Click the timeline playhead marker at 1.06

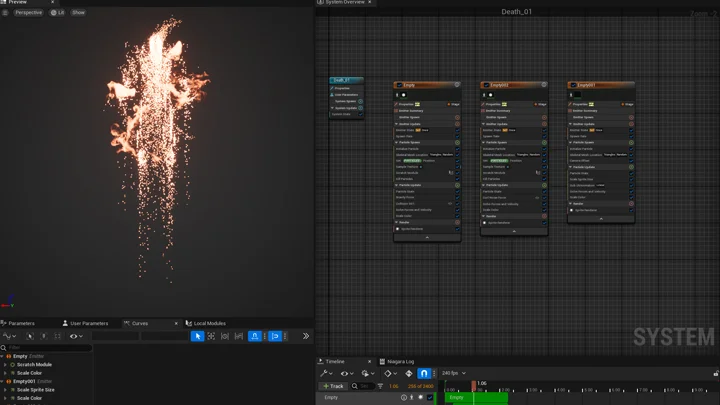tap(473, 385)
